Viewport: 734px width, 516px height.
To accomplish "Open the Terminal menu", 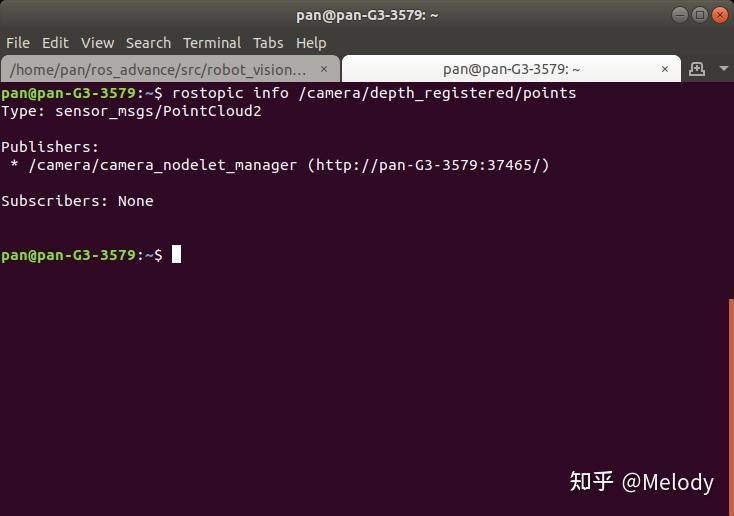I will (x=212, y=43).
